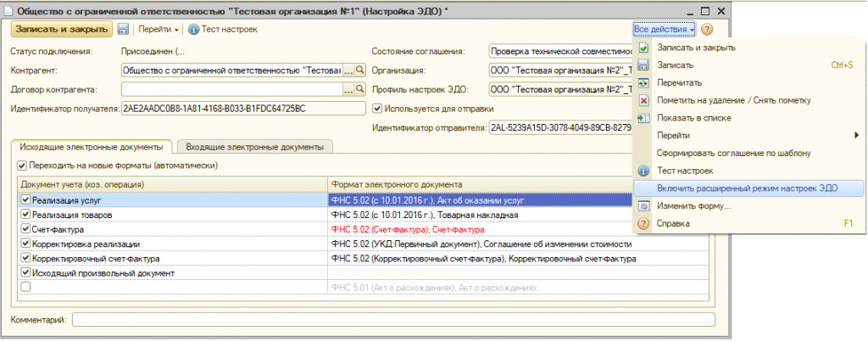Select the Соглашение об изменении стоимости cell

pos(518,244)
